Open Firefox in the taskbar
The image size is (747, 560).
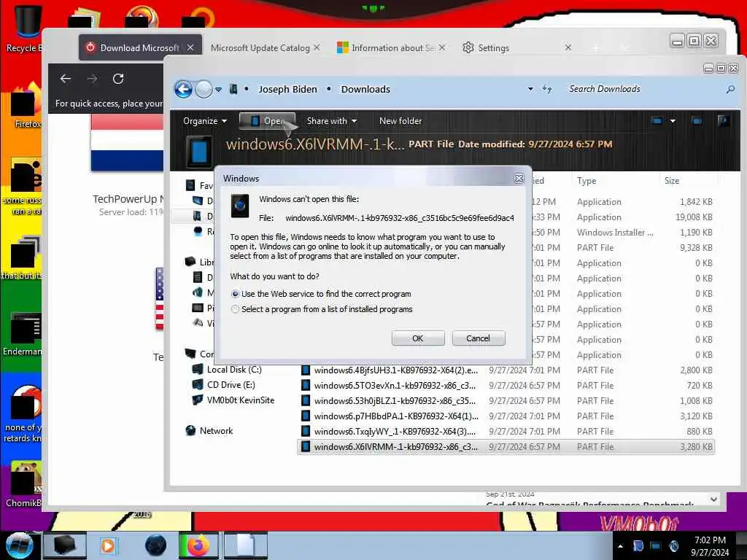click(198, 545)
